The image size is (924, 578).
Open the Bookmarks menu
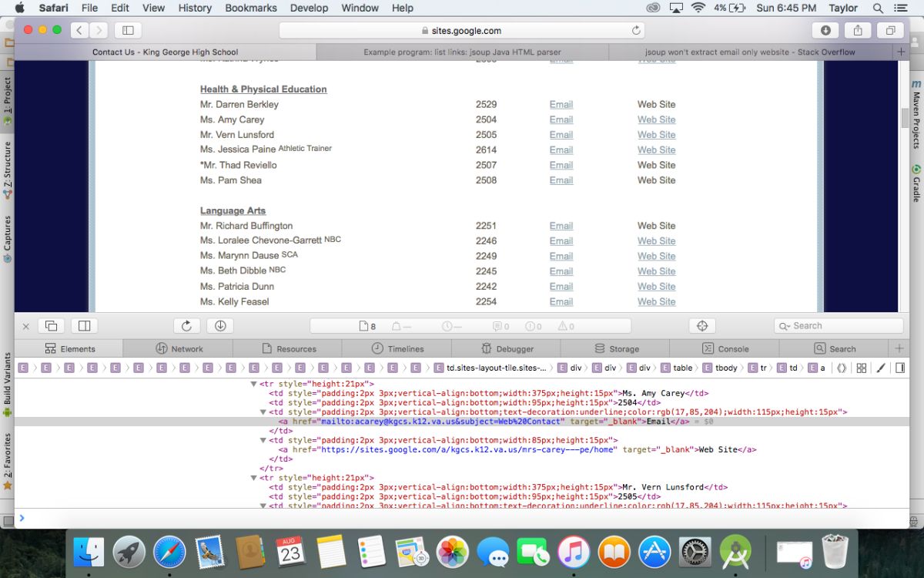point(251,8)
